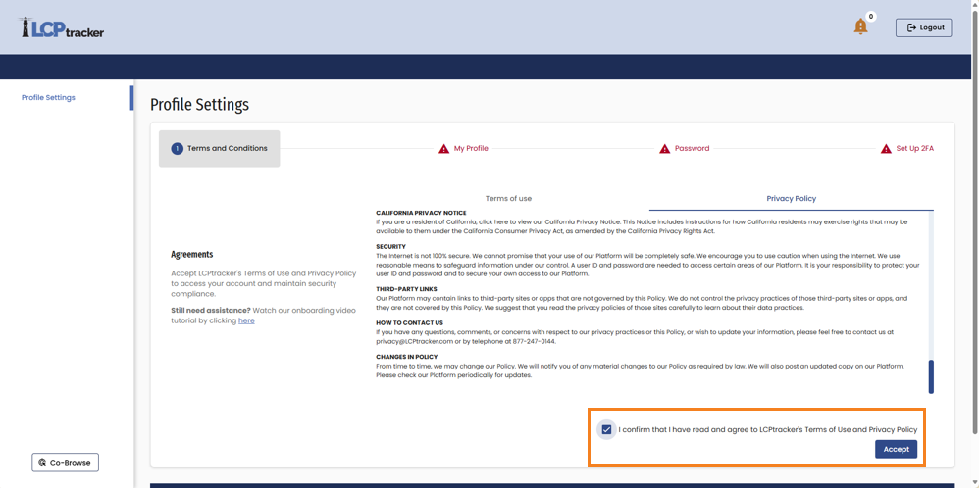Log out with the Logout button
The width and height of the screenshot is (980, 492).
tap(924, 27)
